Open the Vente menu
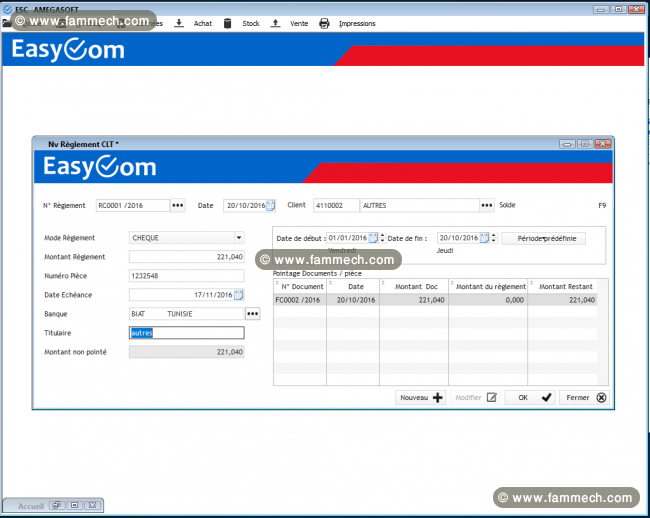Viewport: 650px width, 518px height. point(299,24)
